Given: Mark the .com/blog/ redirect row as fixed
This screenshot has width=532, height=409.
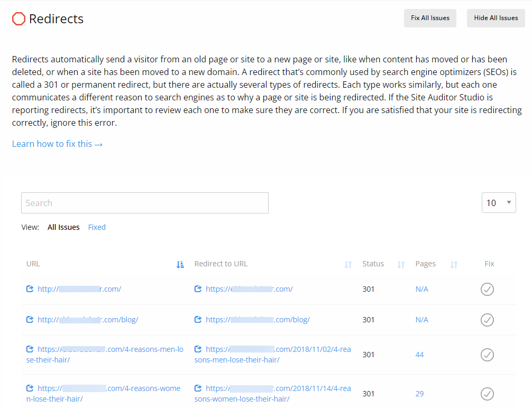Looking at the screenshot, I should (487, 320).
